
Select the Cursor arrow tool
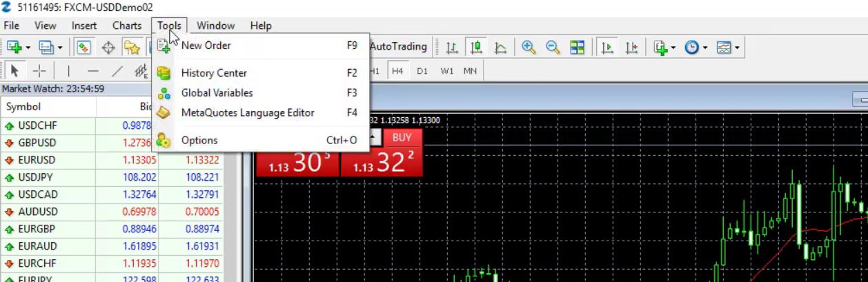click(15, 70)
